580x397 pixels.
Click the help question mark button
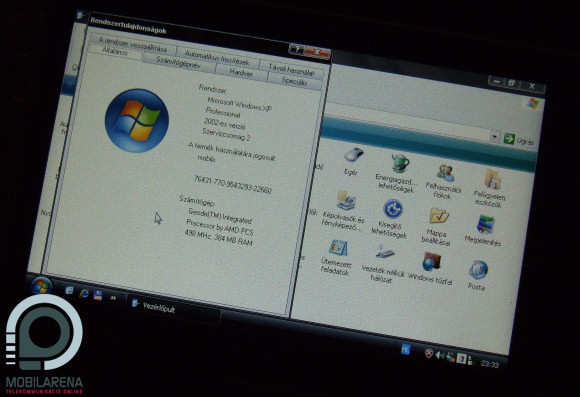pyautogui.click(x=297, y=49)
